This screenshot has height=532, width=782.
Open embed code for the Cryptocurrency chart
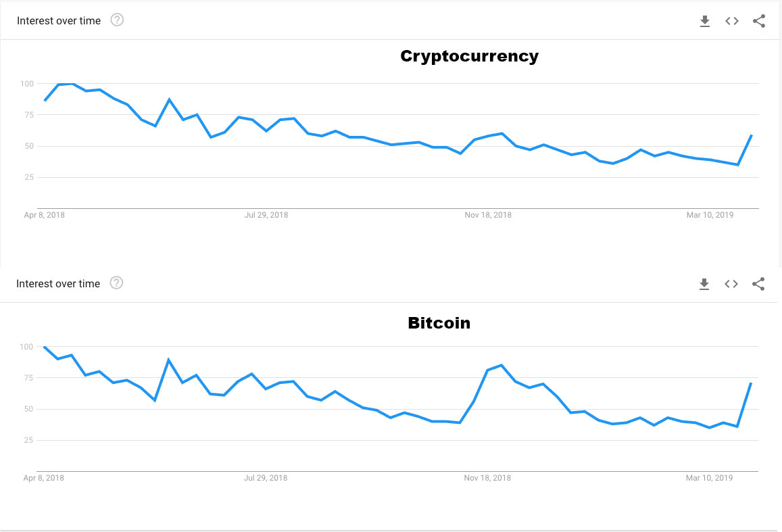click(732, 20)
